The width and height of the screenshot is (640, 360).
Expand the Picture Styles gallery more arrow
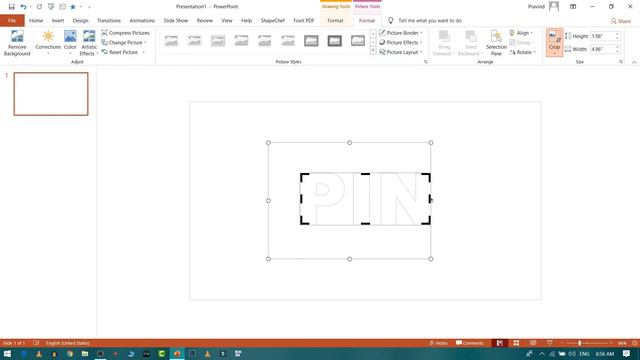point(373,51)
